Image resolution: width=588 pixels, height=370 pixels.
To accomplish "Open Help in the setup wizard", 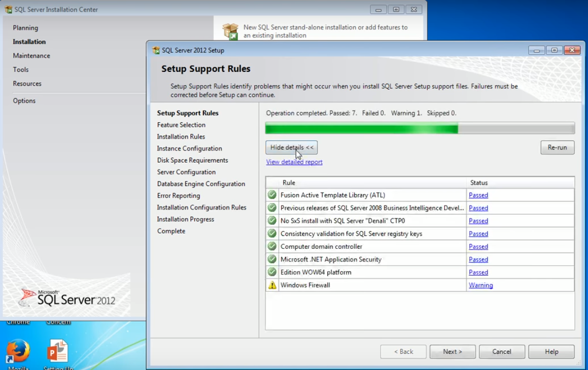I will coord(551,352).
